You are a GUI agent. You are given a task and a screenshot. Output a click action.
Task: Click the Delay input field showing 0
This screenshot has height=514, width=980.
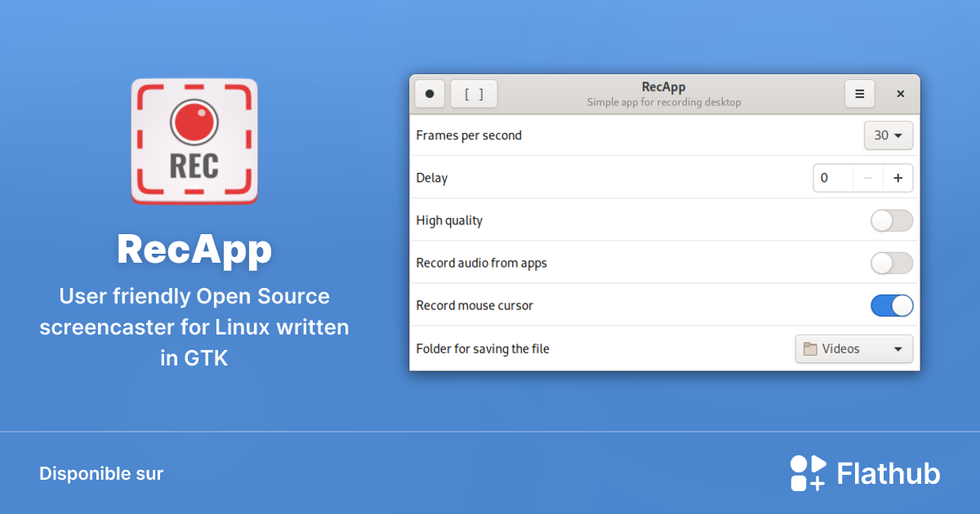(832, 178)
